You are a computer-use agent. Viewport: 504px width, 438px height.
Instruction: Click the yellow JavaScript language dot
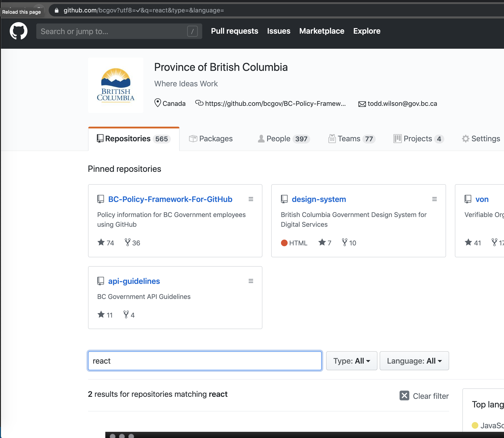click(x=475, y=426)
